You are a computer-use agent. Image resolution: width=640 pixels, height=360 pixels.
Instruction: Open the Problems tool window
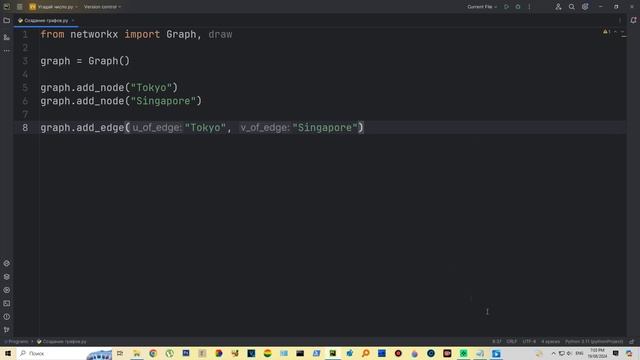pos(7,317)
